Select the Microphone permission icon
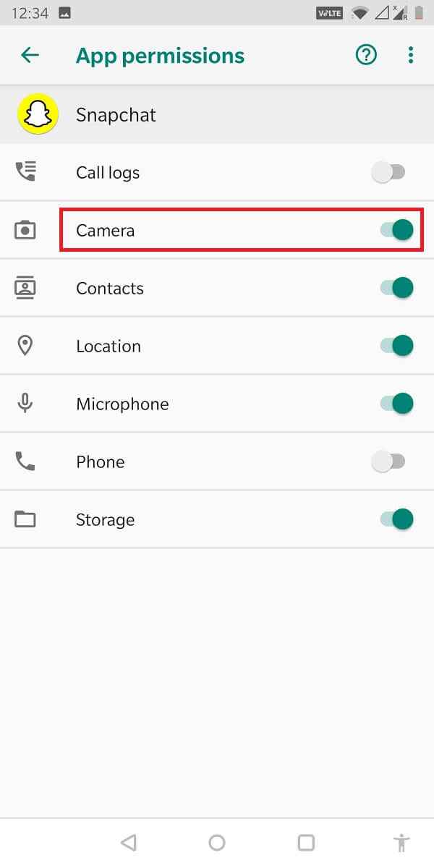Viewport: 434px width, 868px height. coord(26,403)
